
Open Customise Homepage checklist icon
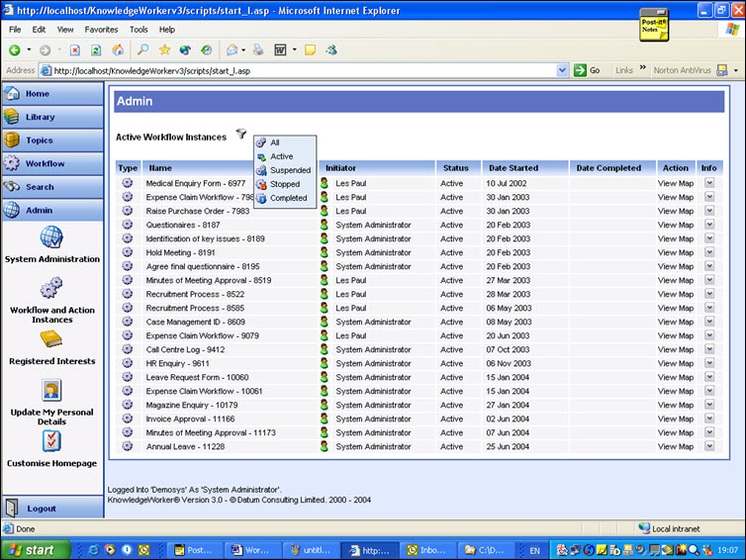pyautogui.click(x=51, y=440)
